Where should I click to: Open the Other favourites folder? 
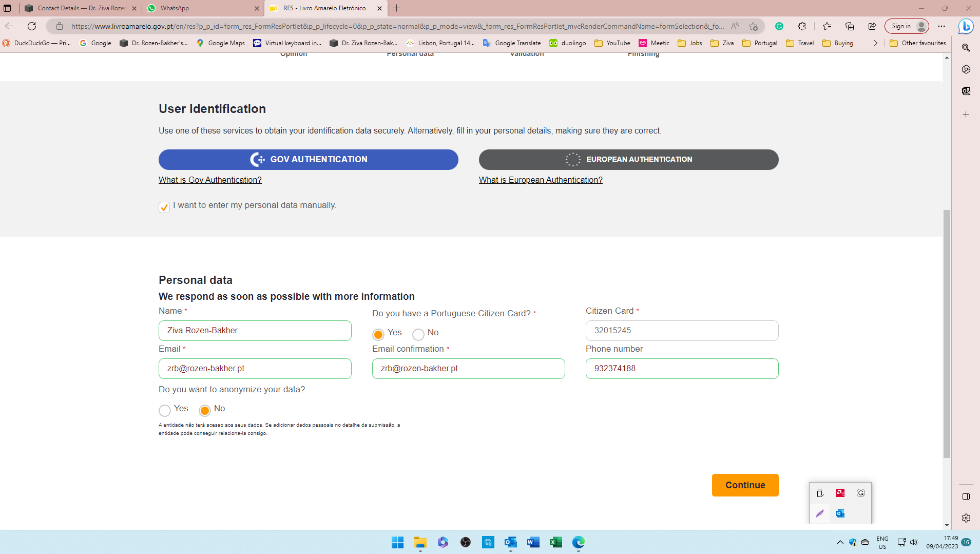tap(918, 43)
